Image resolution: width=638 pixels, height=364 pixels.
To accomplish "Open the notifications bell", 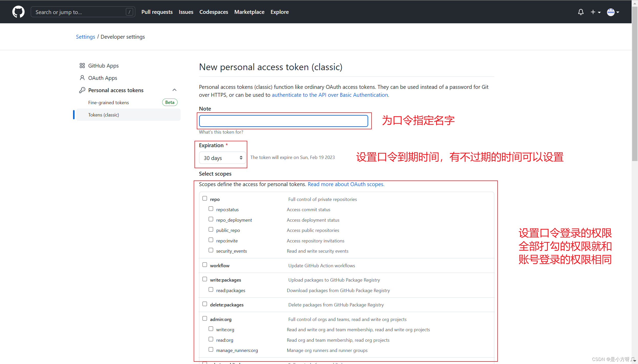I will [581, 12].
